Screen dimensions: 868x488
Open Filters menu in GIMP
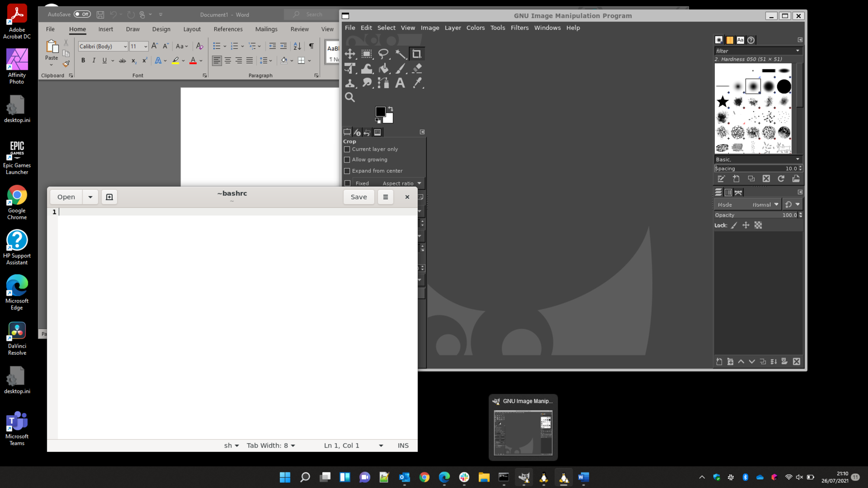[x=519, y=28]
